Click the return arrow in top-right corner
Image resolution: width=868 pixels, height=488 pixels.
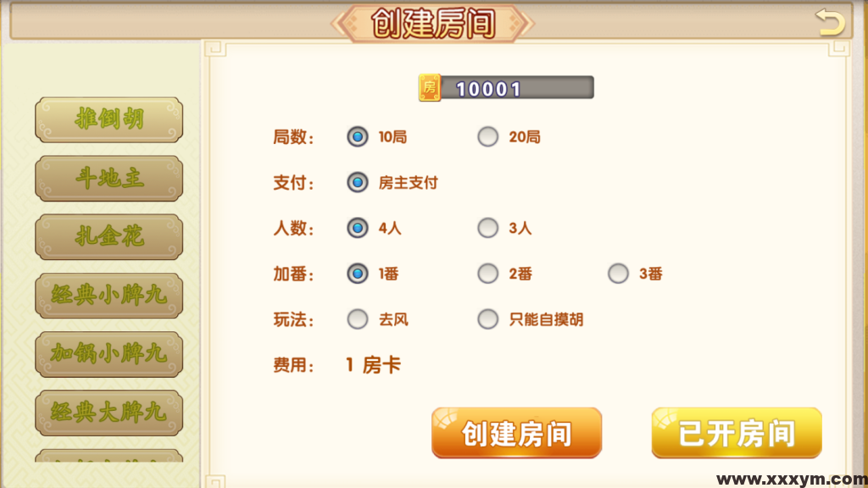click(828, 22)
